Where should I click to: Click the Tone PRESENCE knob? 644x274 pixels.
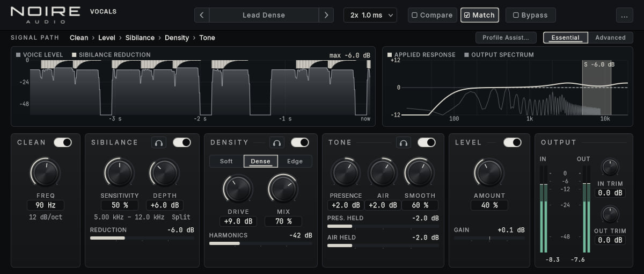pos(346,172)
